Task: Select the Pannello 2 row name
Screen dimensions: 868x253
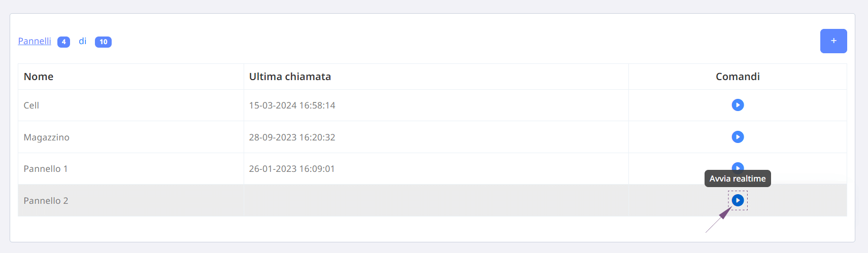Action: (46, 201)
